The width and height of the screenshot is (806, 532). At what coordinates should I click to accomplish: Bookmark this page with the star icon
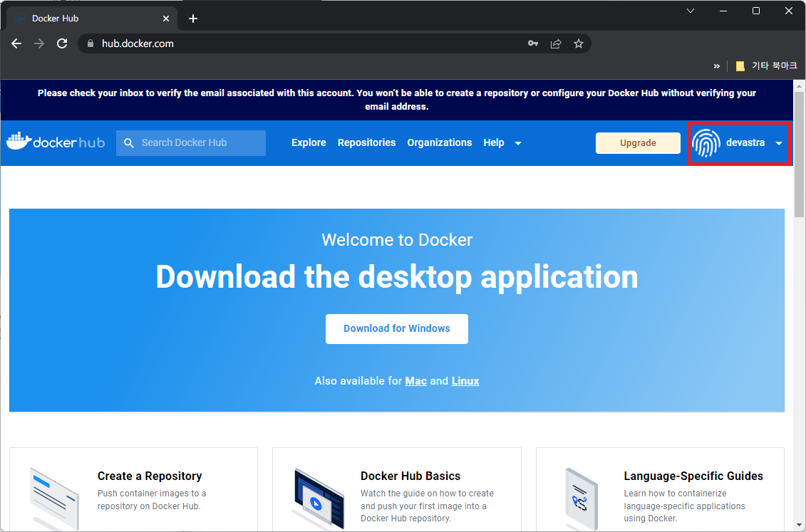point(578,43)
